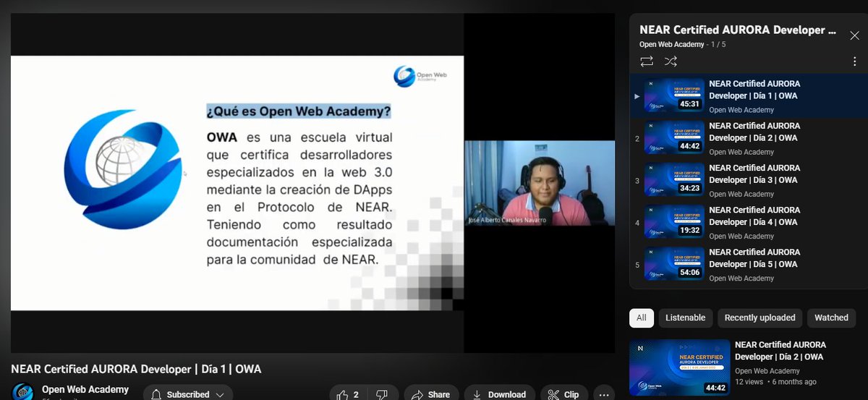
Task: Open the playlist three-dot options menu
Action: 854,61
